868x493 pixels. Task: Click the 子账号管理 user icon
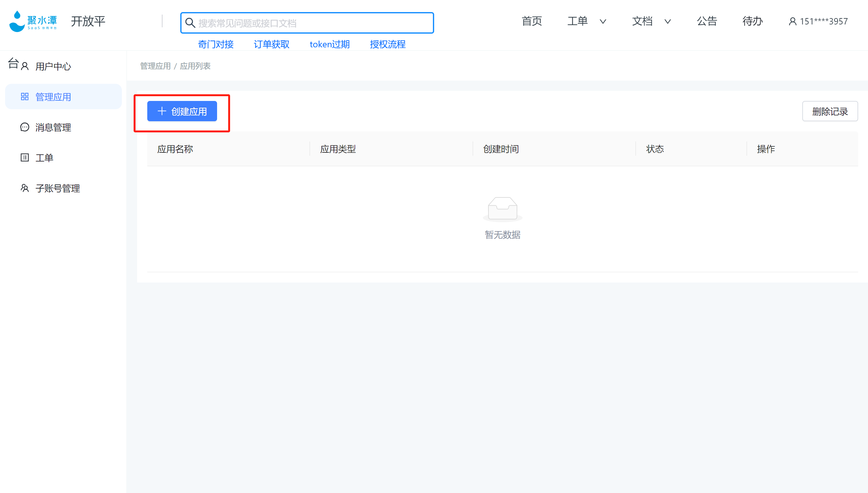(x=25, y=188)
